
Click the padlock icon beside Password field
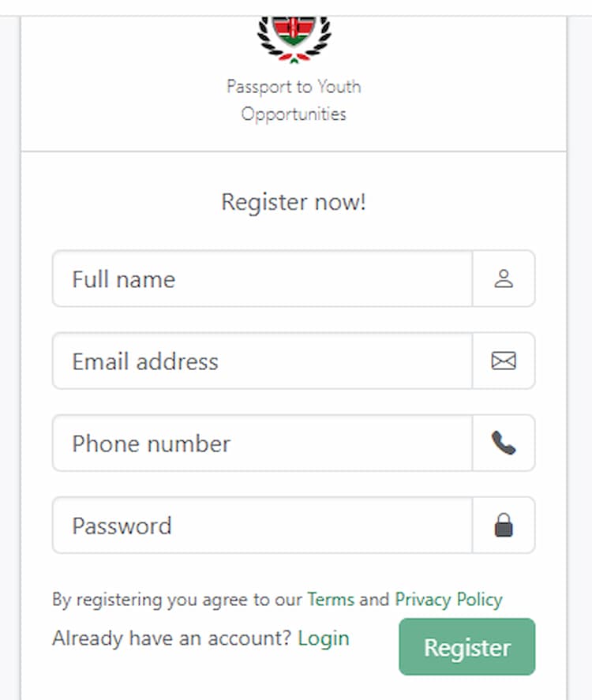504,526
